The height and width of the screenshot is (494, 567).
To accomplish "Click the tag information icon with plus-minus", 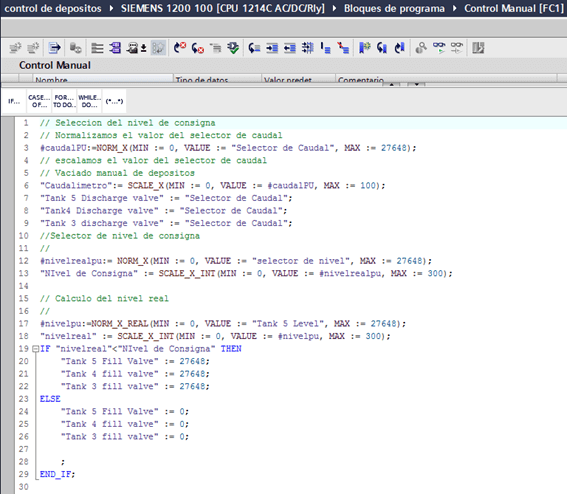I will [x=136, y=48].
